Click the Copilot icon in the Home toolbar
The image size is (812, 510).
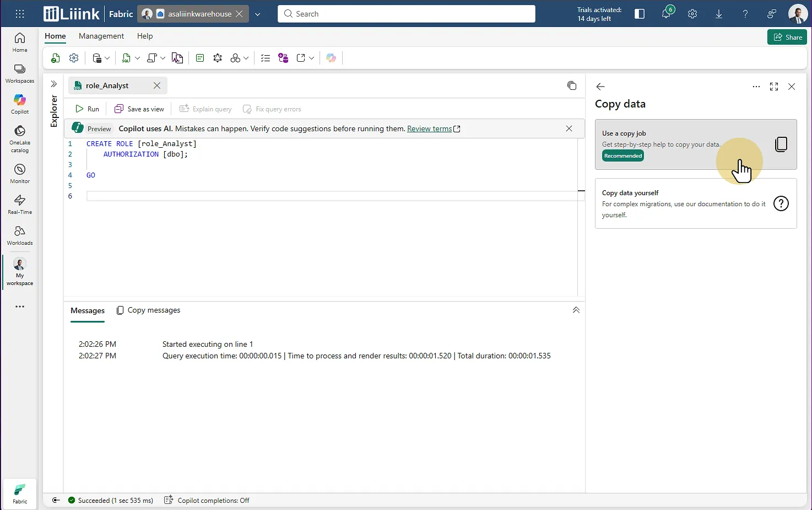331,58
